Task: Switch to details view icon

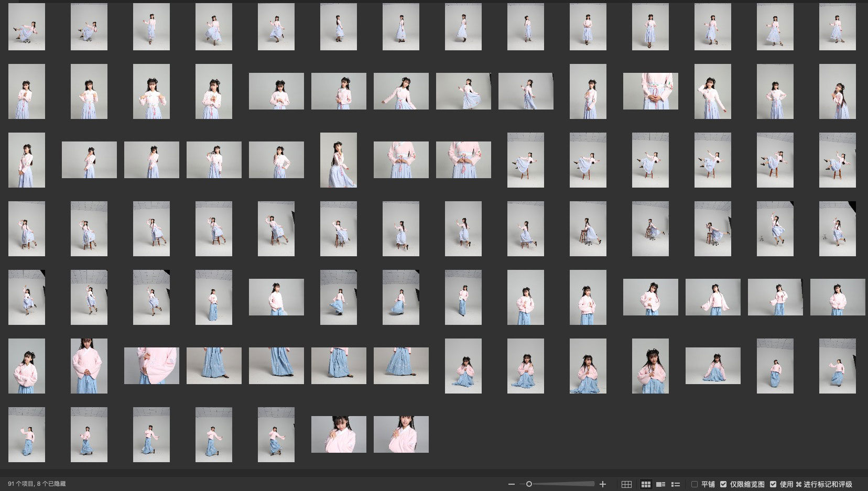Action: (661, 484)
